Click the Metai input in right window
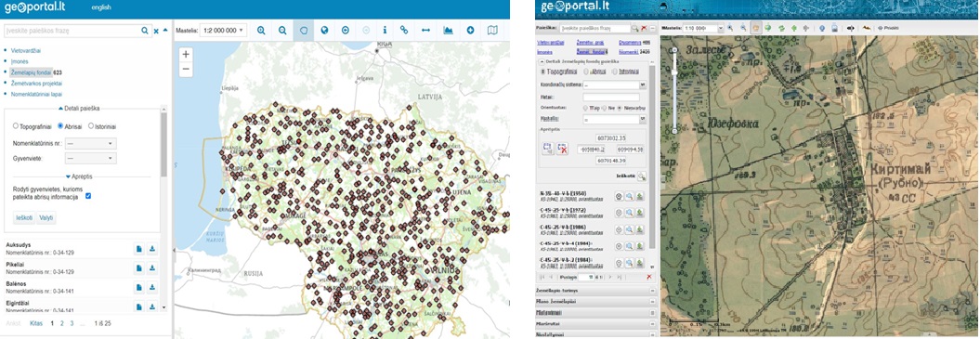The height and width of the screenshot is (339, 980). [611, 97]
